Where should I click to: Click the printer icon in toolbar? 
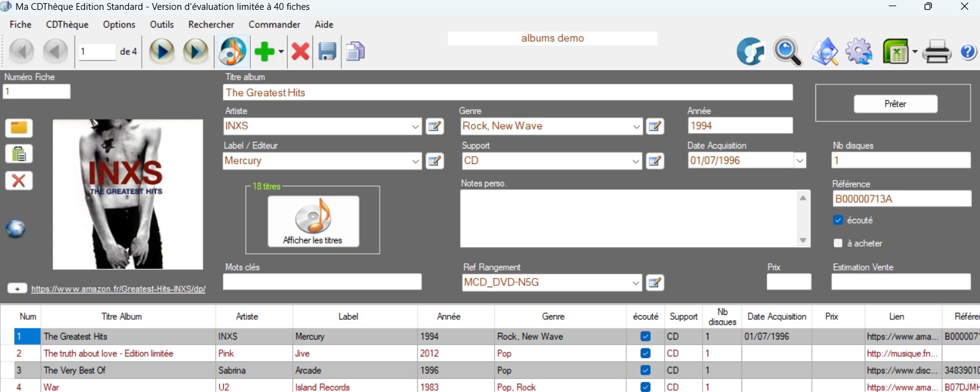[x=937, y=52]
